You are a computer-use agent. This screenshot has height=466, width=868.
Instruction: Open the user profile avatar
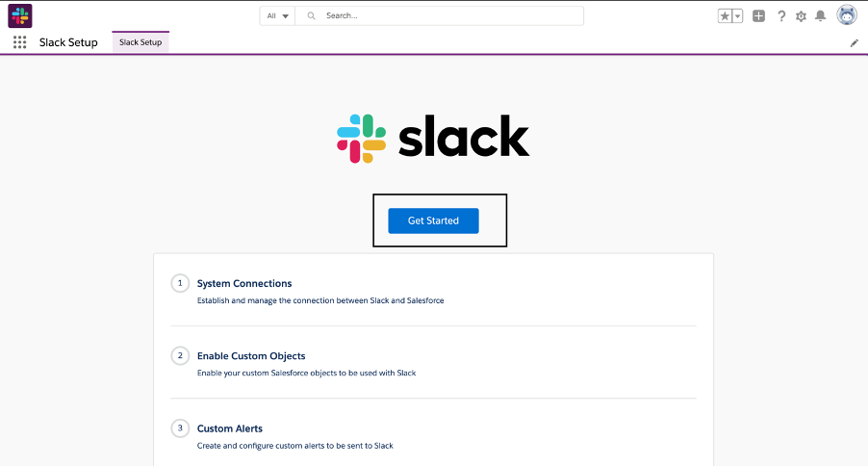pos(847,15)
